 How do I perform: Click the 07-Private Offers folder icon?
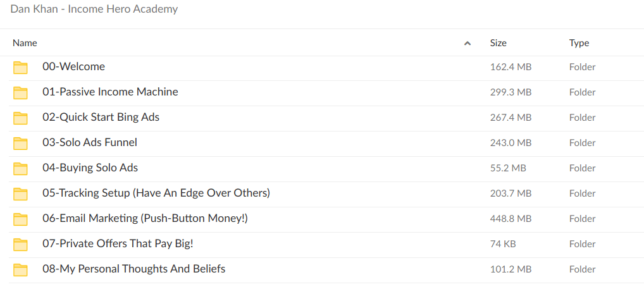tap(21, 245)
